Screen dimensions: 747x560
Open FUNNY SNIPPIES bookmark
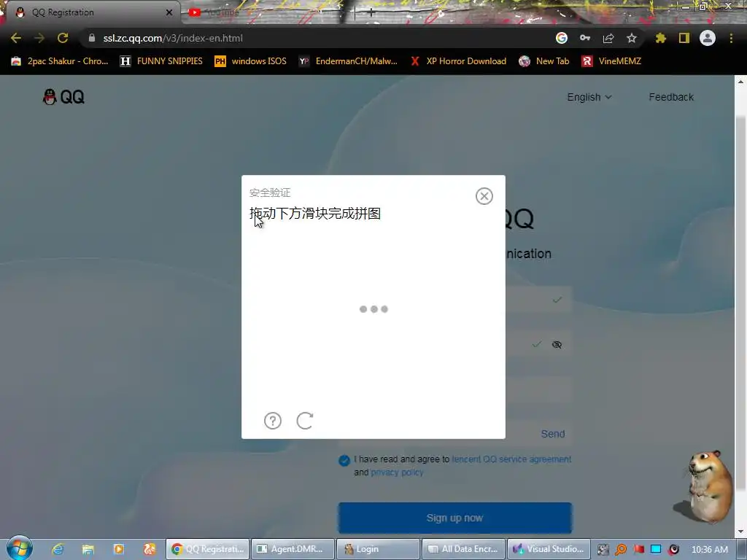tap(161, 61)
